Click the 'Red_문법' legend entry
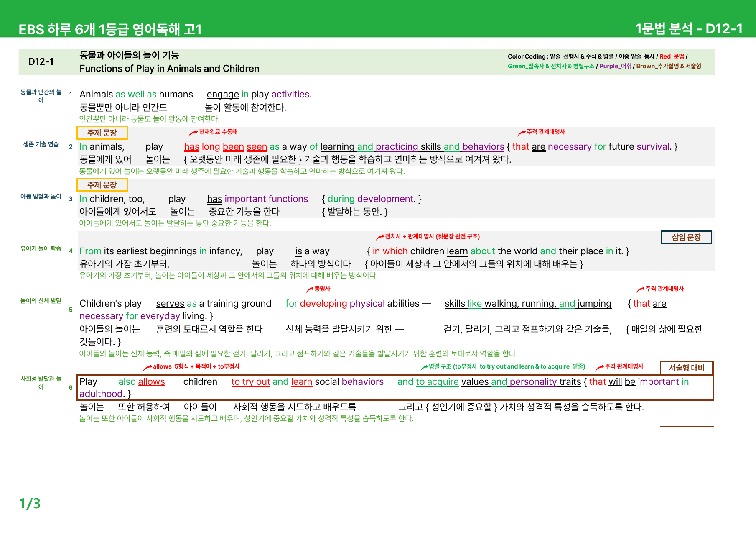This screenshot has height=535, width=756. point(672,56)
